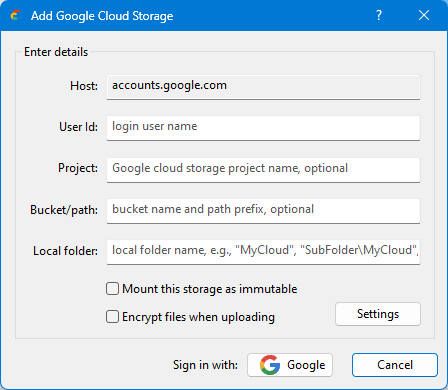Viewport: 448px width, 390px height.
Task: Click the Google Cloud Storage title icon
Action: point(16,15)
